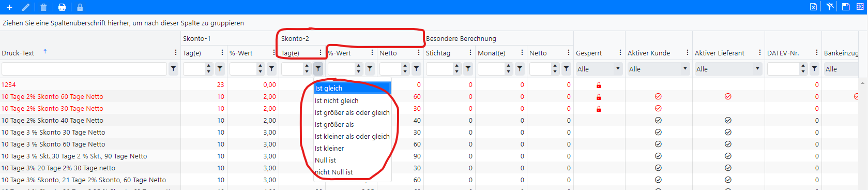Open the Gesperrt 'Alle' filter dropdown

pos(599,69)
